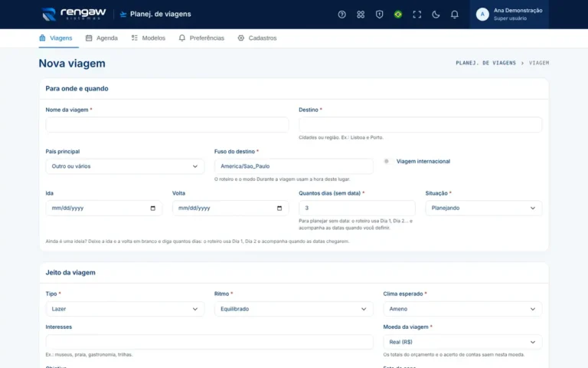Click the shield security icon
The height and width of the screenshot is (368, 588).
(x=379, y=15)
